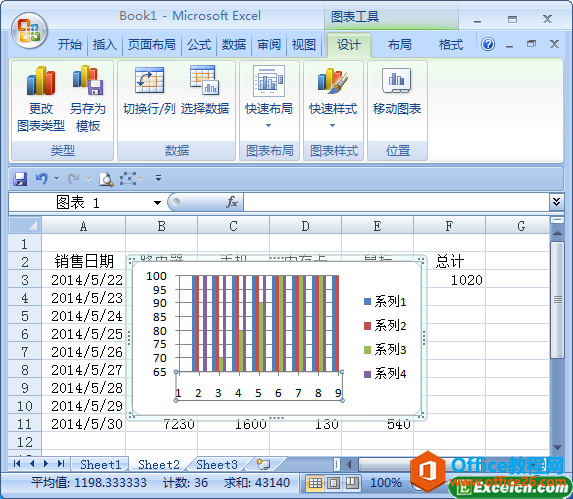Click the chart's horizontal axis labels
Image resolution: width=573 pixels, height=499 pixels.
(259, 393)
